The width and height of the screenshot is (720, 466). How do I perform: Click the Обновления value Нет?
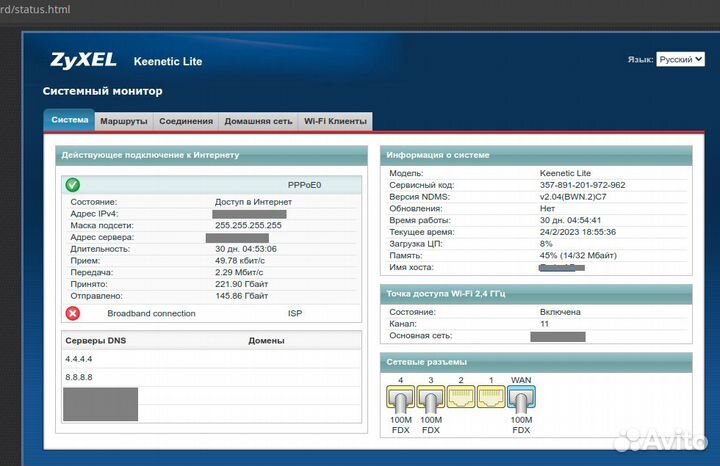[x=547, y=208]
